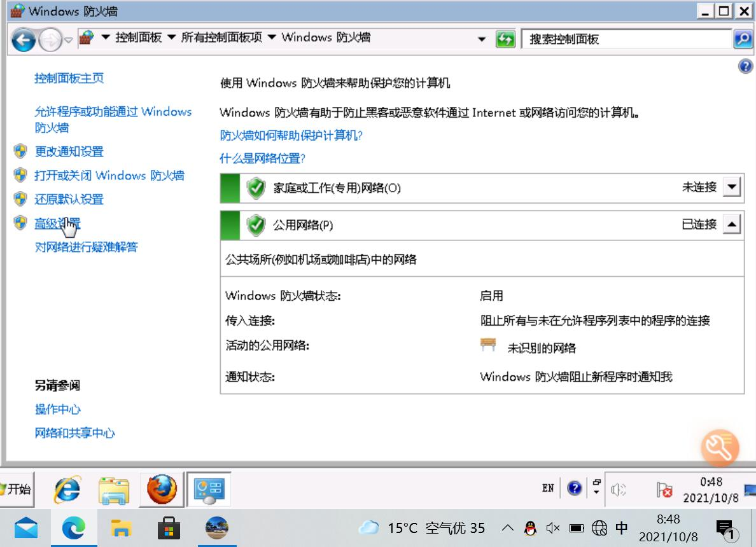756x547 pixels.
Task: Collapse the 公用网络 section
Action: pos(732,224)
